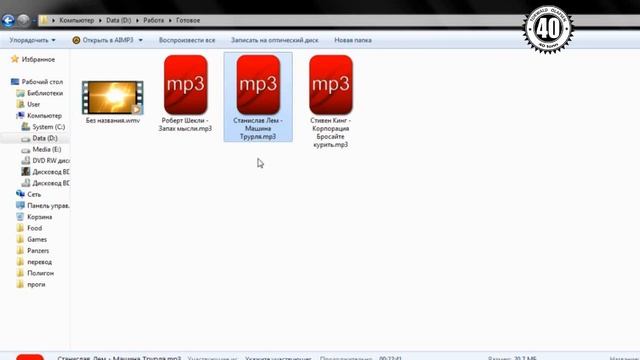Click the Новая папка button
640x360 pixels.
point(353,40)
